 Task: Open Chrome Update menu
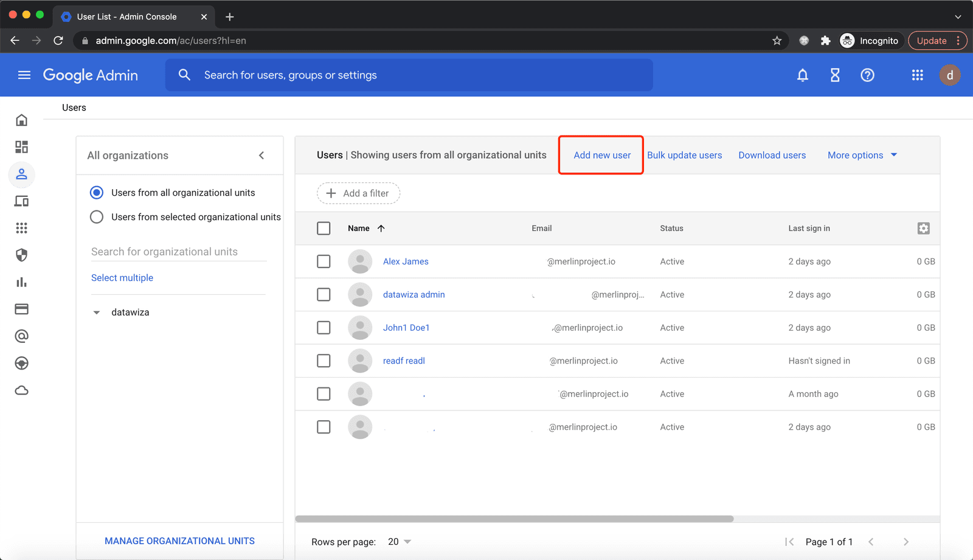tap(937, 41)
